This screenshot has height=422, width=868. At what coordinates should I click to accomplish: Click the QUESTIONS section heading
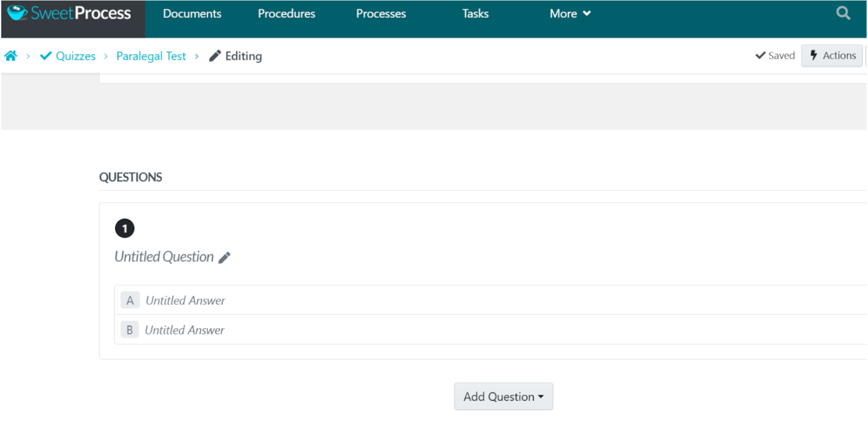click(x=131, y=177)
